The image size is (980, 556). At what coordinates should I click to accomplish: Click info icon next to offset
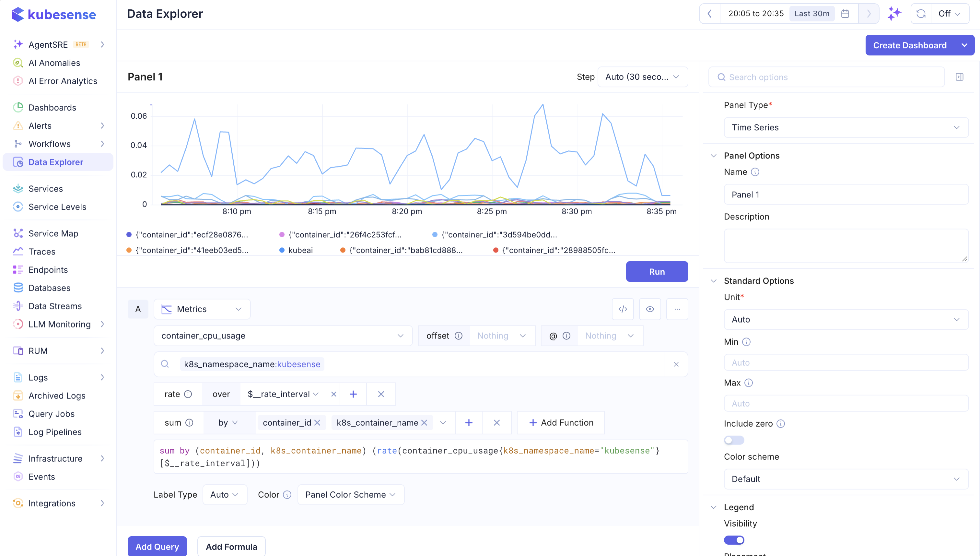tap(458, 336)
